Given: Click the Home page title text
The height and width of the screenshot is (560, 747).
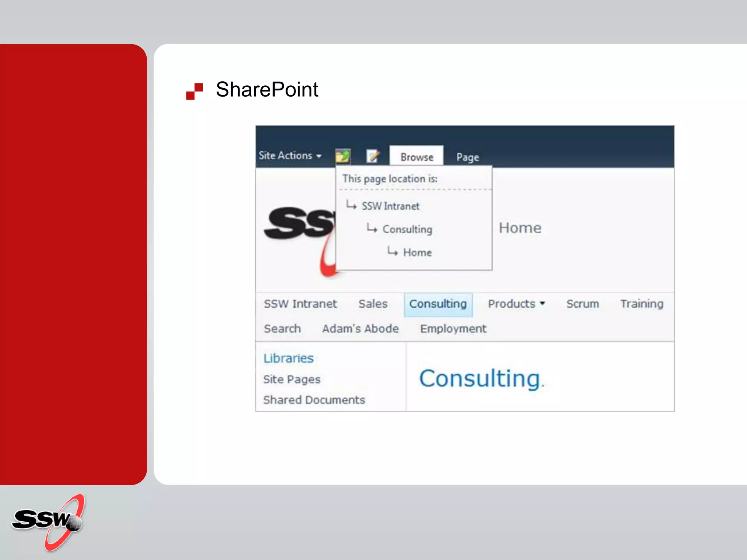Looking at the screenshot, I should 520,228.
